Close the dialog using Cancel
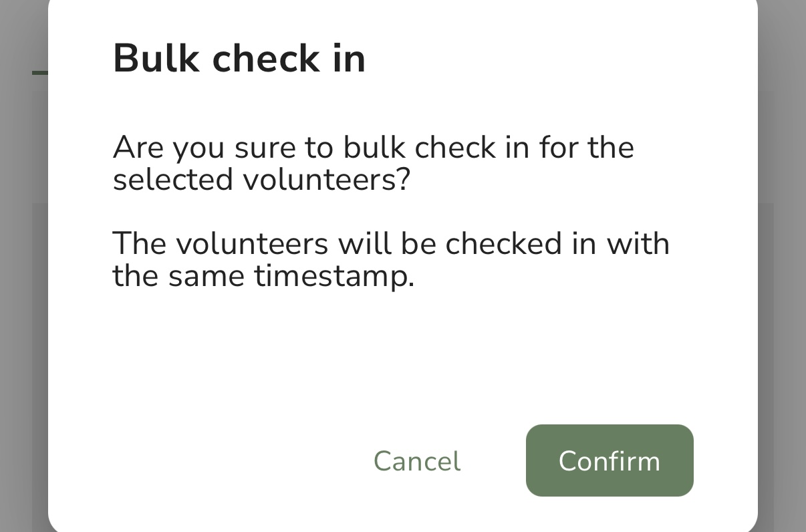Viewport: 806px width, 532px height. [x=417, y=461]
